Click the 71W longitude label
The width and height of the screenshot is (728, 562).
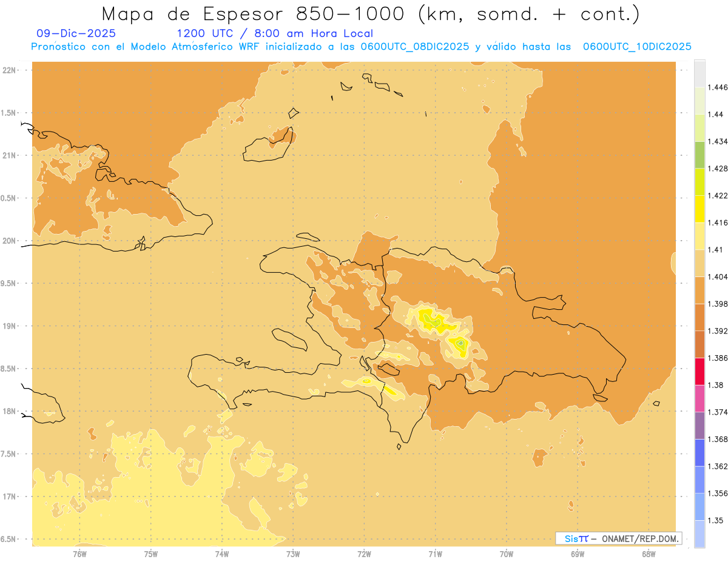435,554
